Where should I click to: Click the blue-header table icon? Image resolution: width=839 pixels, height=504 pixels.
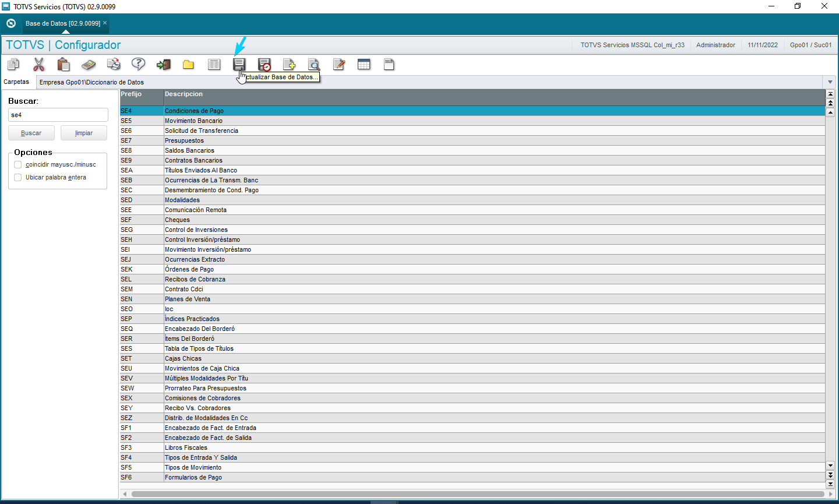click(x=364, y=64)
